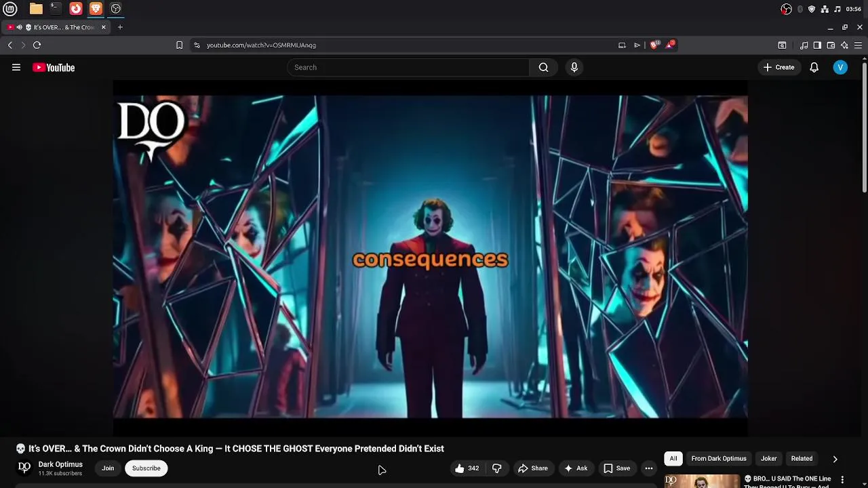868x488 pixels.
Task: Open the file manager from the panel
Action: click(x=36, y=9)
